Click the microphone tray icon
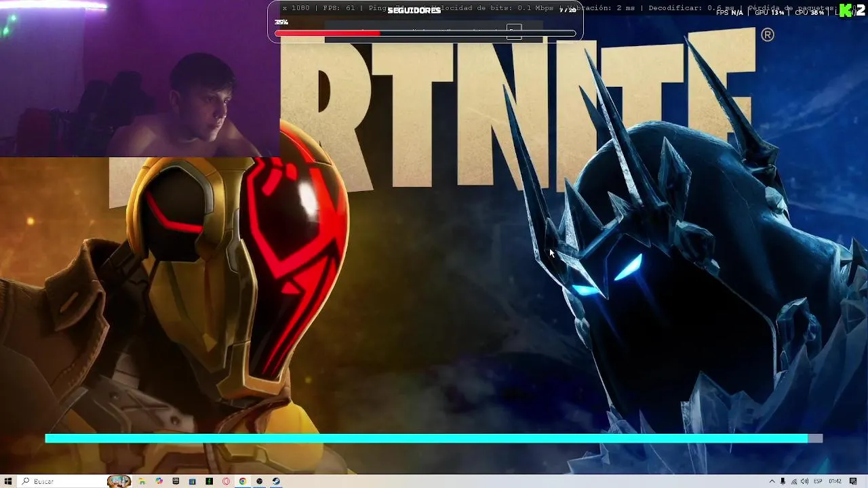 pyautogui.click(x=783, y=481)
